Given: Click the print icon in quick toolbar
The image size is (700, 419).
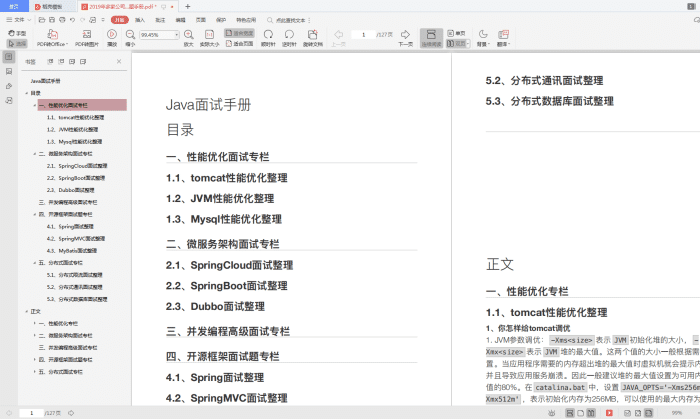Looking at the screenshot, I should pos(62,20).
